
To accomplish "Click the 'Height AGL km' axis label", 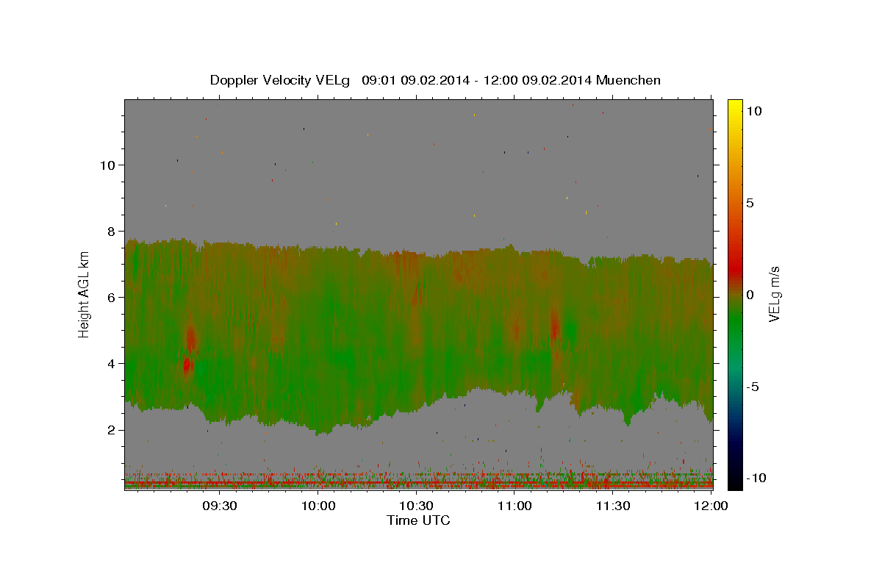I will click(x=85, y=294).
